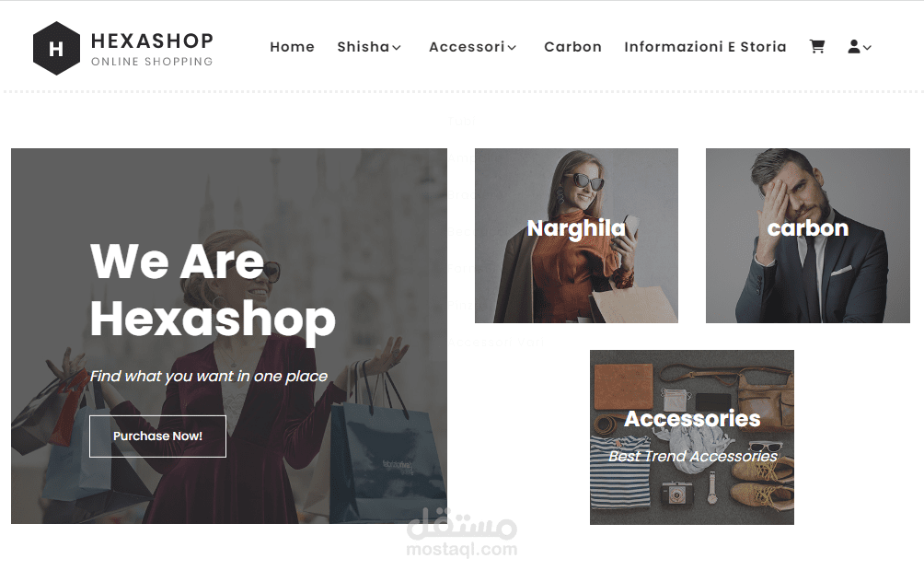Select the Shisha menu label
The width and height of the screenshot is (924, 570).
[x=363, y=47]
